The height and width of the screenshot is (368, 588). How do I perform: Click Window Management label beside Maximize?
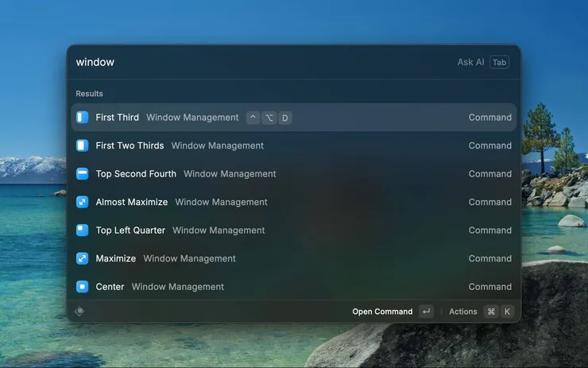click(x=190, y=258)
